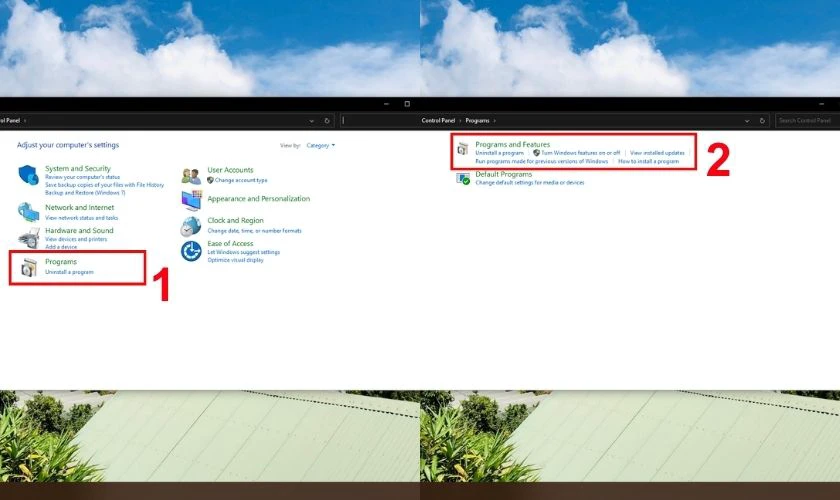Open Run programs made for previous versions
The width and height of the screenshot is (840, 500).
click(542, 161)
